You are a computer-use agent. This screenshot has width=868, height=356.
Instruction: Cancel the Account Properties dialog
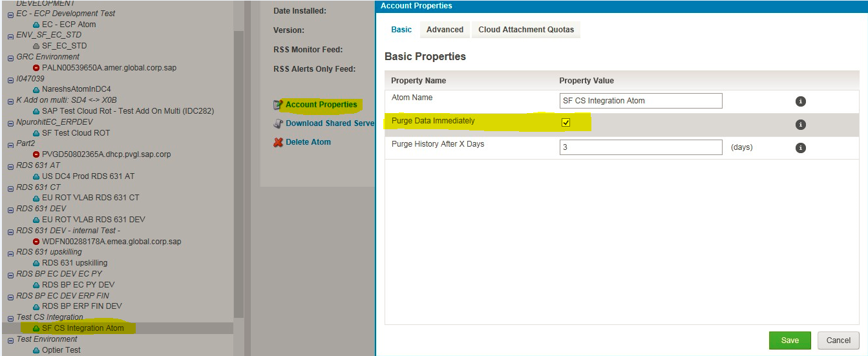coord(838,340)
